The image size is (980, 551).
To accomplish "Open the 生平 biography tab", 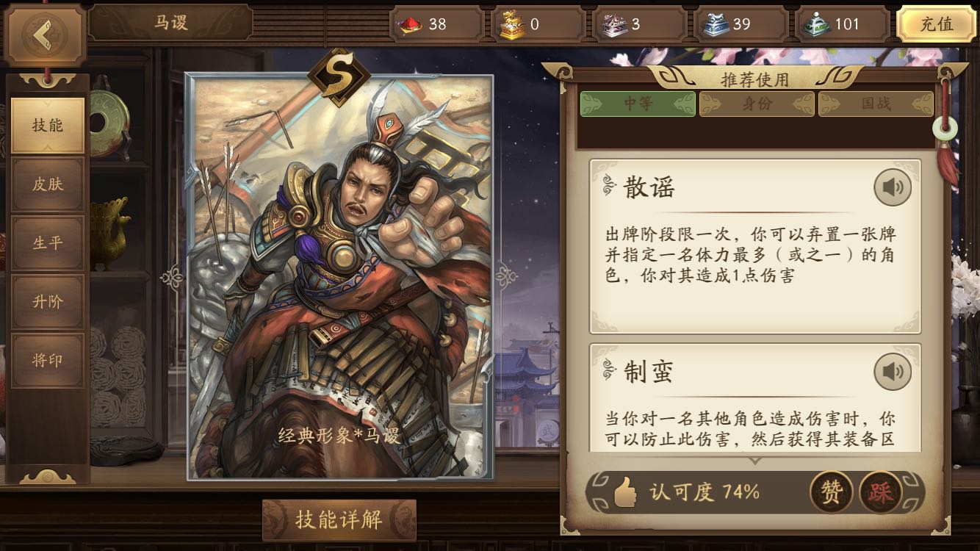I will pyautogui.click(x=48, y=242).
